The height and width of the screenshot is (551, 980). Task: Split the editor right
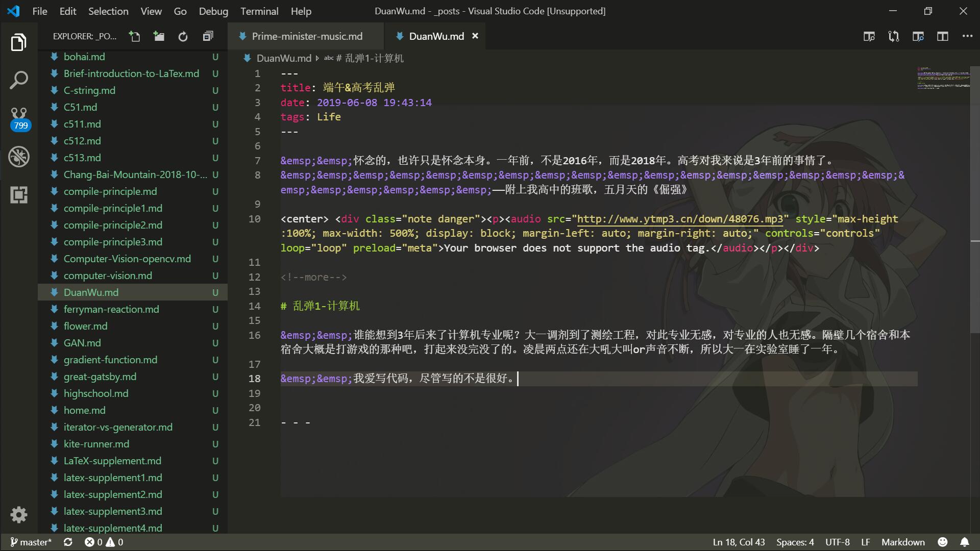942,36
